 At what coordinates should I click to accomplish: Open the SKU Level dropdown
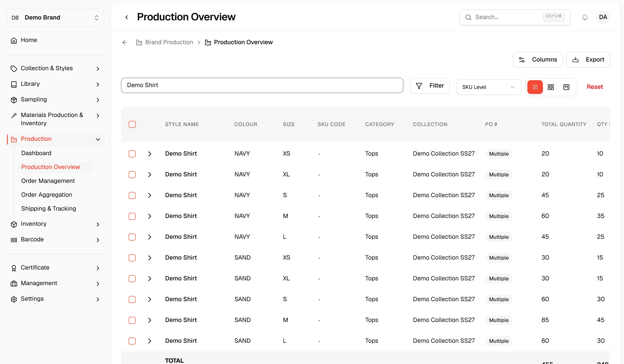(x=489, y=87)
